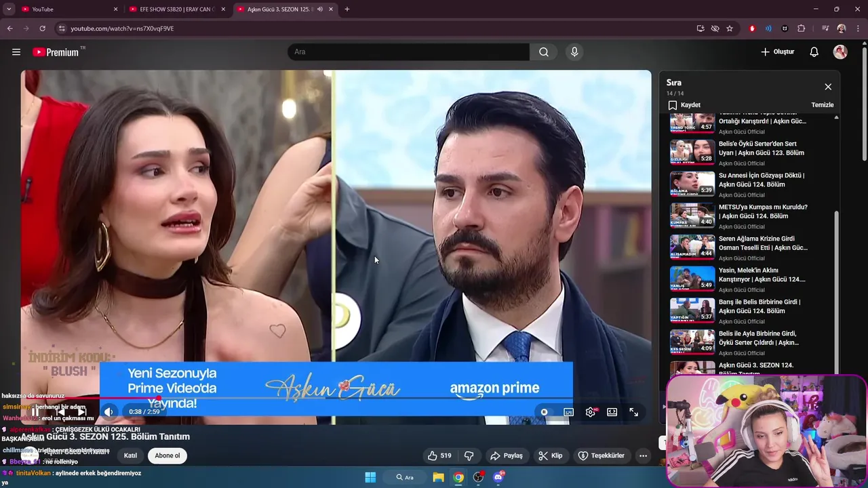Subscribe with the Abone ol button
868x488 pixels.
tap(167, 455)
